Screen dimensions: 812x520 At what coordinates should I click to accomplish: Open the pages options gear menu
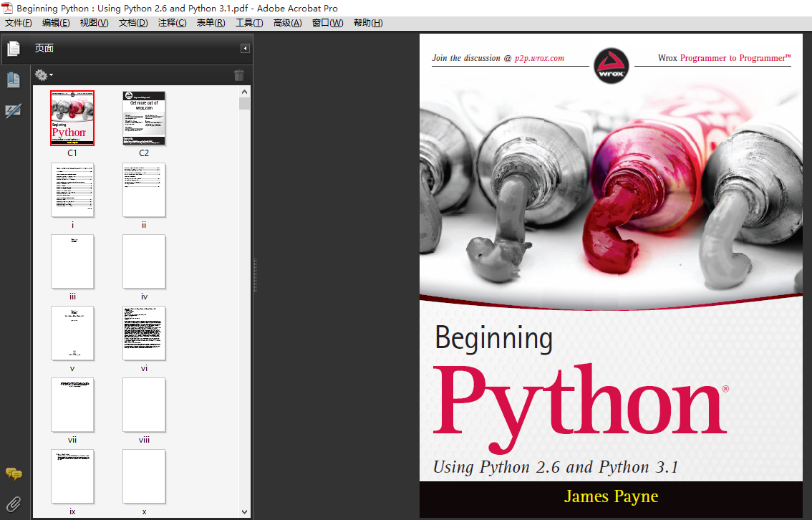[44, 75]
